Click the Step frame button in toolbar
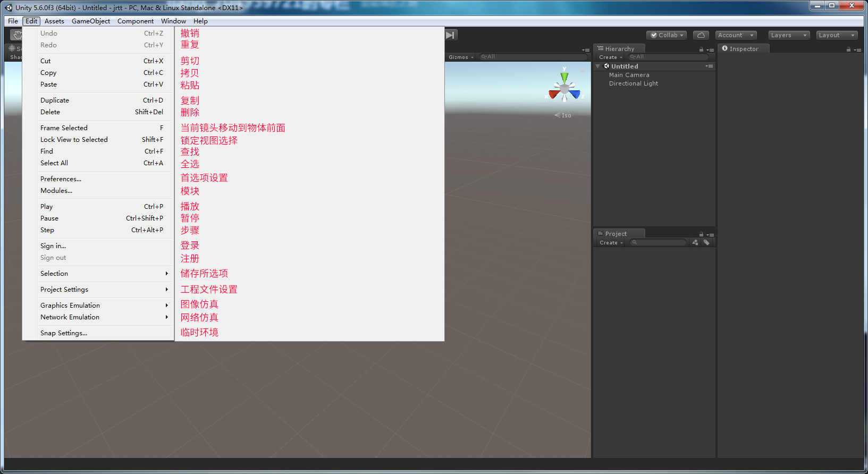Screen dimensions: 868x474 pos(450,35)
